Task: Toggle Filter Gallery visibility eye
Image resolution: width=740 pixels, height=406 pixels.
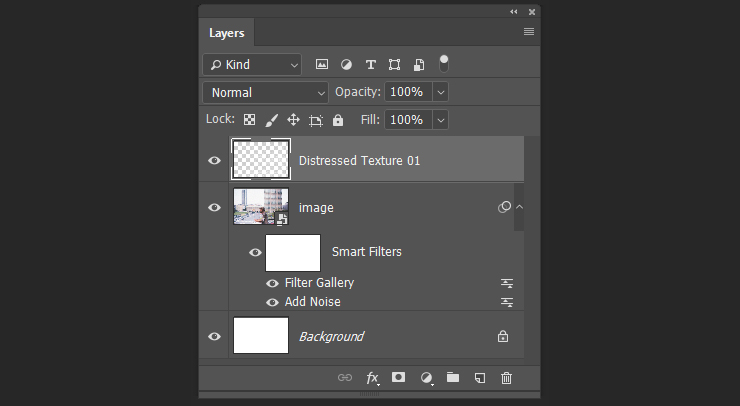Action: (x=272, y=283)
